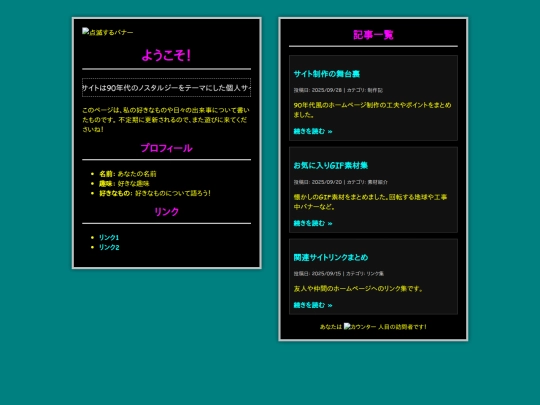Click the 記事一覧 heading

click(373, 35)
